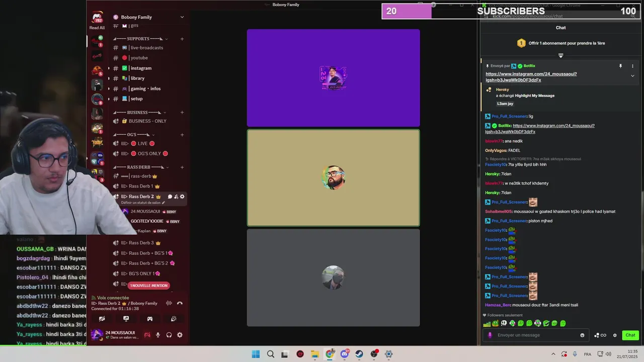
Task: Focus the grey bottom participant tile
Action: (x=333, y=278)
